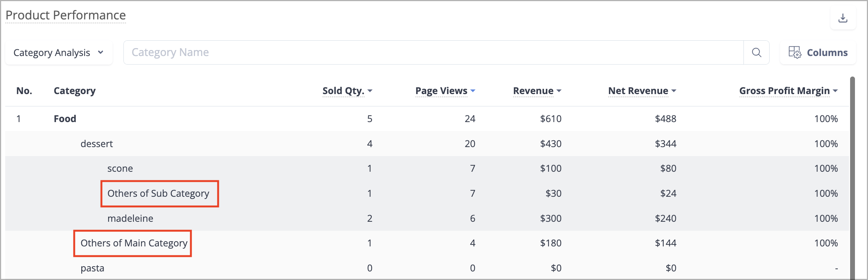868x280 pixels.
Task: Click the Category column header
Action: (x=75, y=91)
